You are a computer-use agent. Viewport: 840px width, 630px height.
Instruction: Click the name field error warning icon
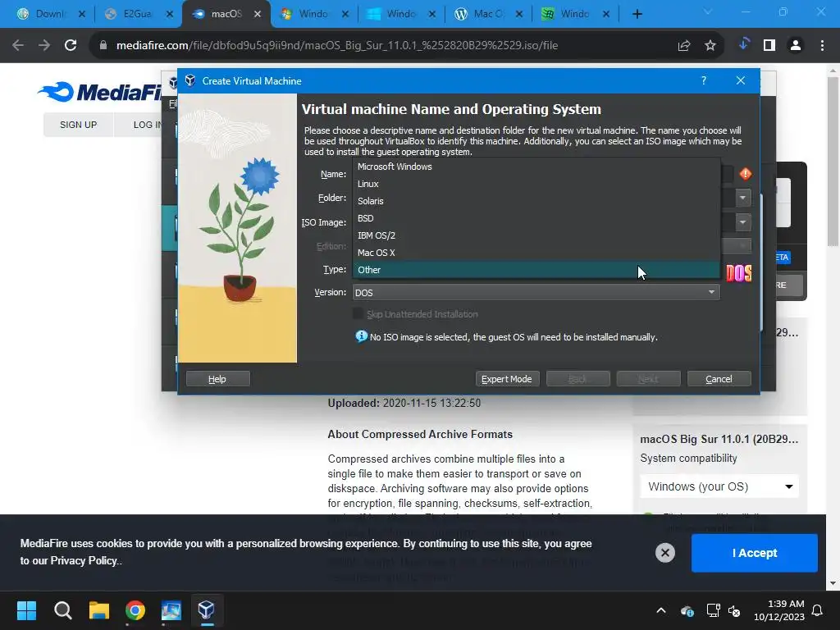click(x=745, y=174)
